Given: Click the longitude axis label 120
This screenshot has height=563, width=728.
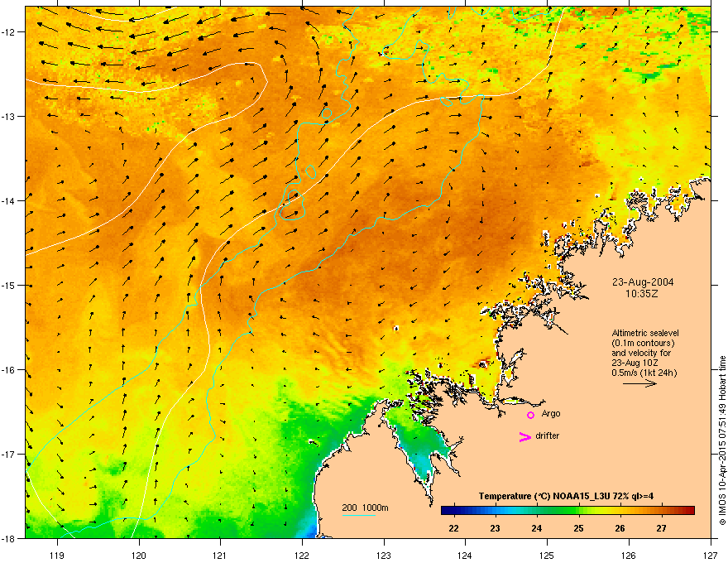Looking at the screenshot, I should coord(139,555).
